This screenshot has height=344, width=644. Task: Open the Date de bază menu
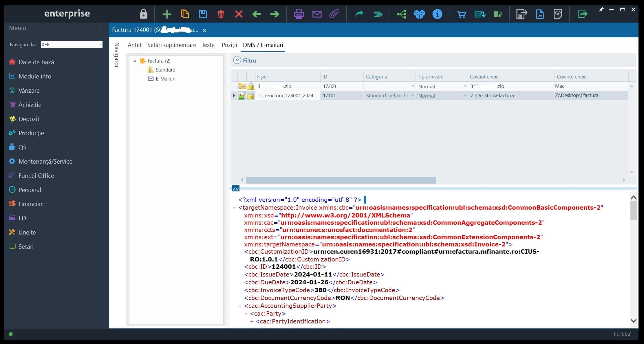[x=31, y=62]
